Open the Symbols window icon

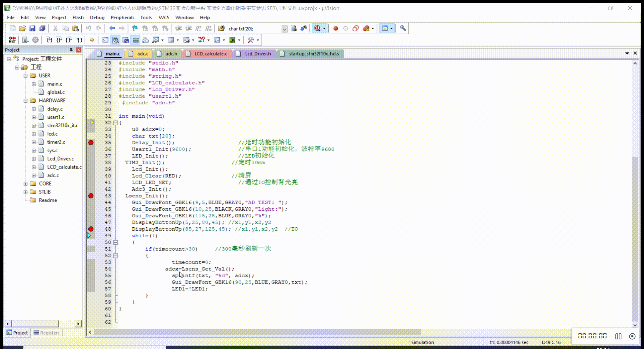click(125, 40)
